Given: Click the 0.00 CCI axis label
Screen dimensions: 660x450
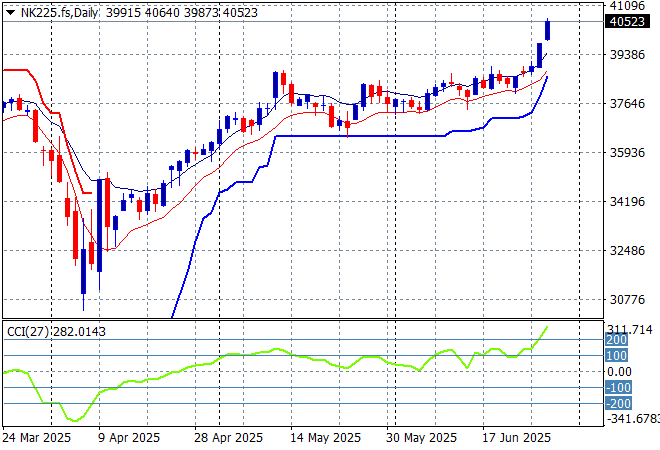Looking at the screenshot, I should tap(620, 372).
